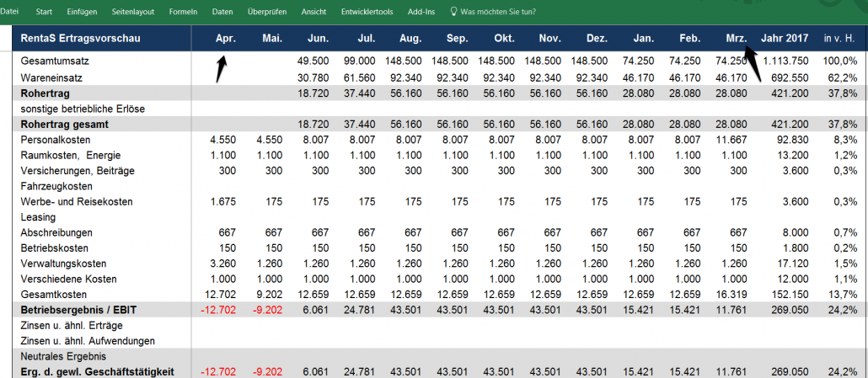
Task: Select the 'Jahr 2017' header cell
Action: click(783, 39)
